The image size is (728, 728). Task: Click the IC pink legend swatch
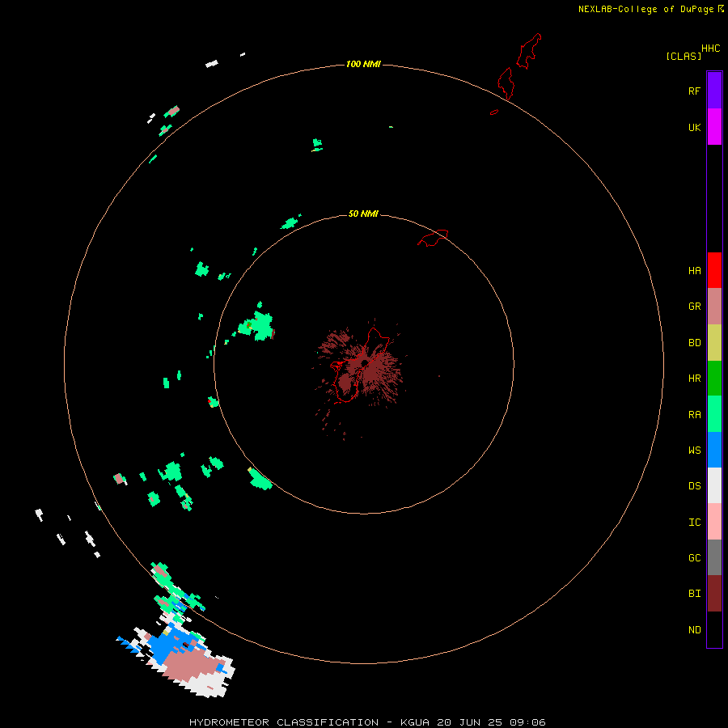(714, 522)
